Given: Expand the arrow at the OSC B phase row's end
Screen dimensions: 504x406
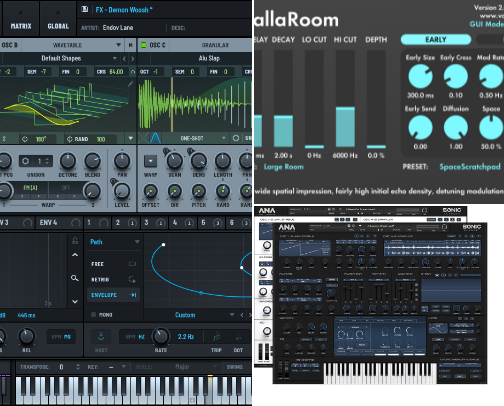Looking at the screenshot, I should pos(131,138).
